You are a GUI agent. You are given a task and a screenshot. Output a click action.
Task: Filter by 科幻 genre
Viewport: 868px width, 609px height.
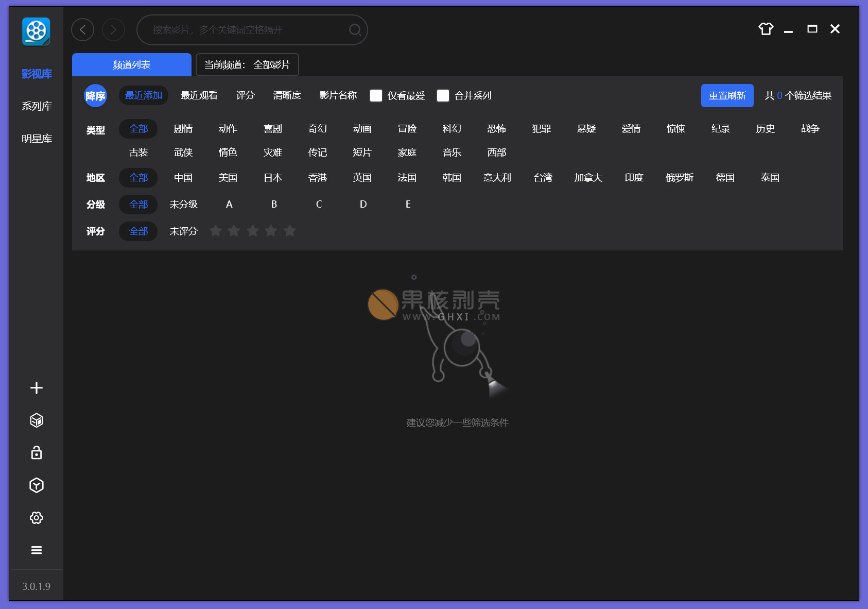pos(452,129)
